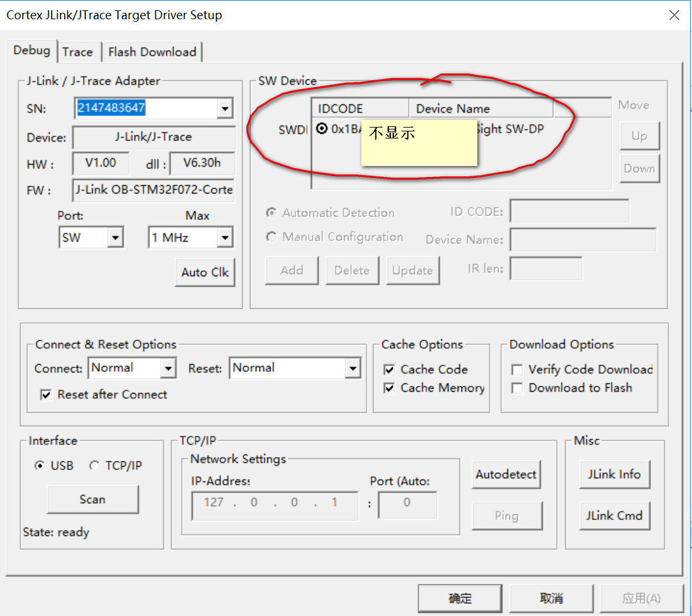Click the Device Name column header

(x=481, y=108)
